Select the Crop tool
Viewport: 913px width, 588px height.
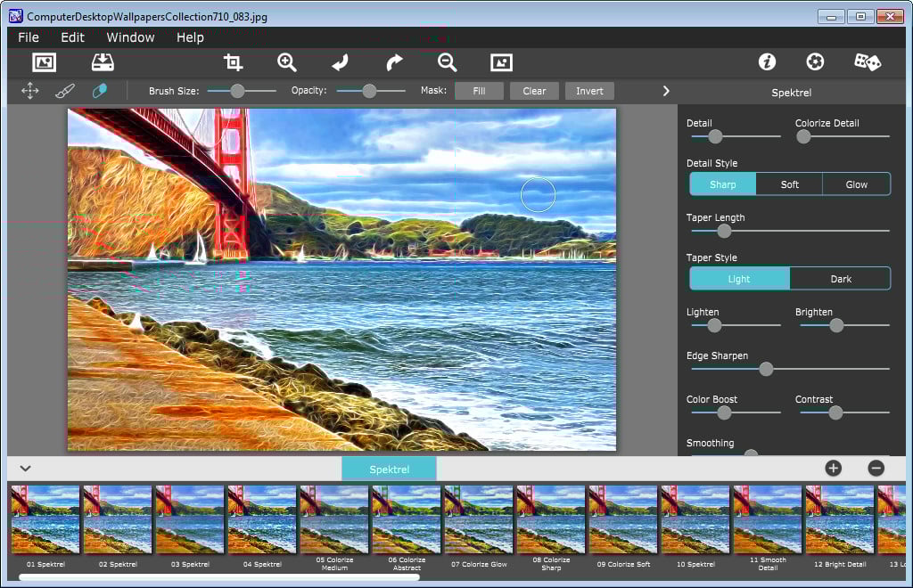[233, 62]
